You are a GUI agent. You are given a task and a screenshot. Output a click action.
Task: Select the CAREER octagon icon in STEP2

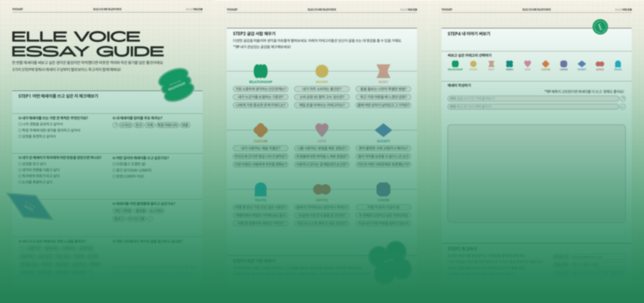pos(383,189)
